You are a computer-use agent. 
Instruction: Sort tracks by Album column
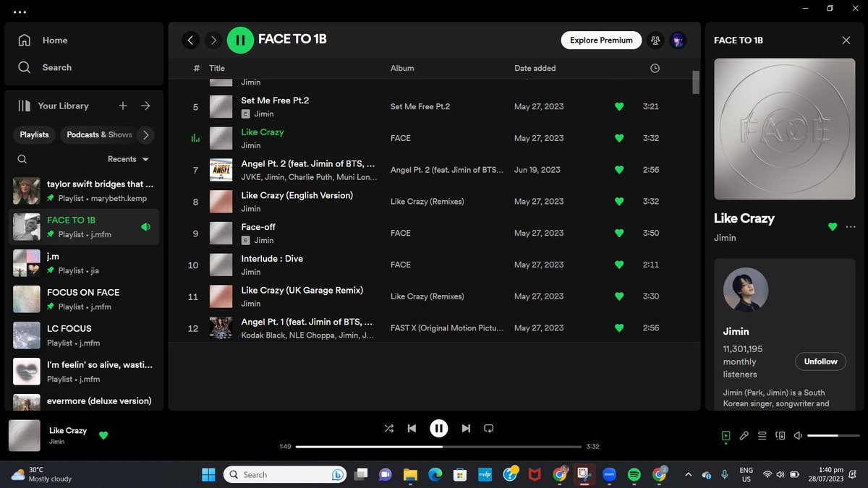(x=402, y=68)
